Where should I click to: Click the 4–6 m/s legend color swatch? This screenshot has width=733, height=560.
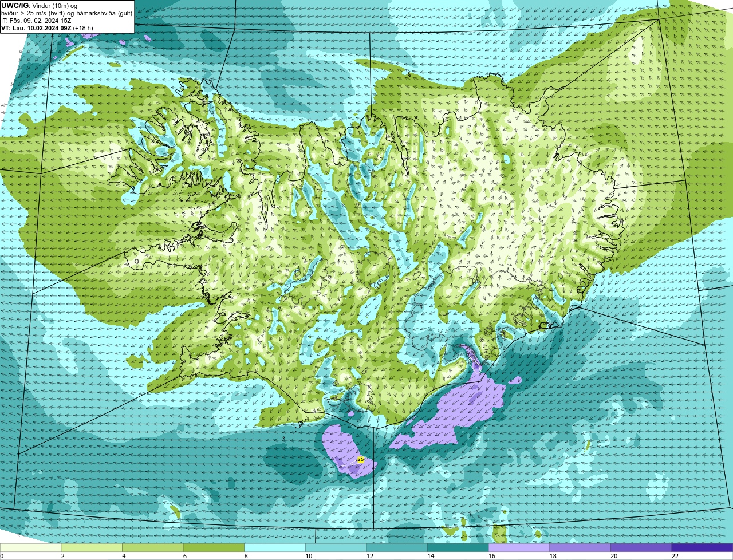pos(153,547)
